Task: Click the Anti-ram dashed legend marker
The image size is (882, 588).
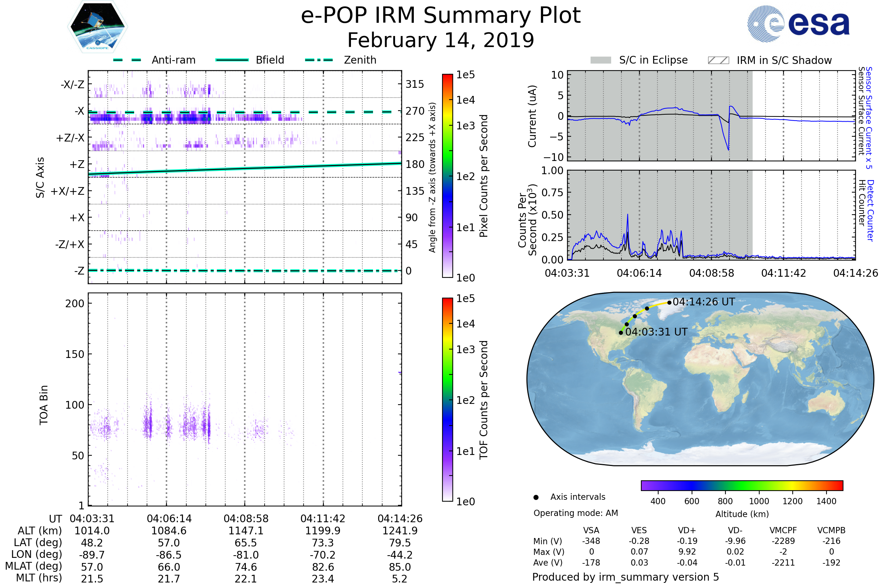Action: [127, 60]
